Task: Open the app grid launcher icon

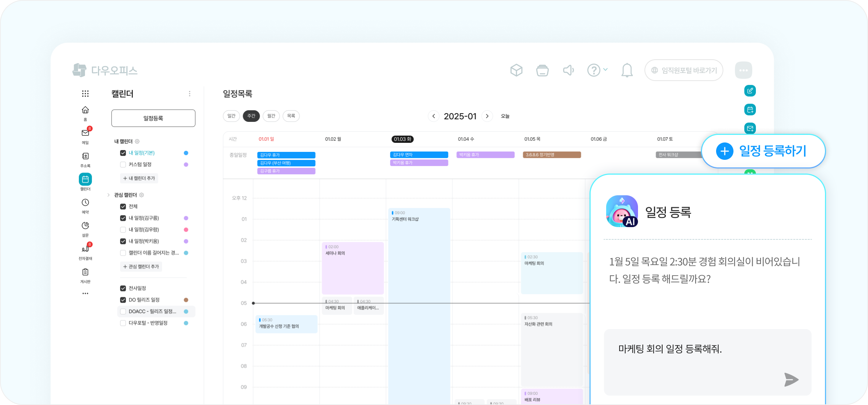Action: pyautogui.click(x=85, y=94)
